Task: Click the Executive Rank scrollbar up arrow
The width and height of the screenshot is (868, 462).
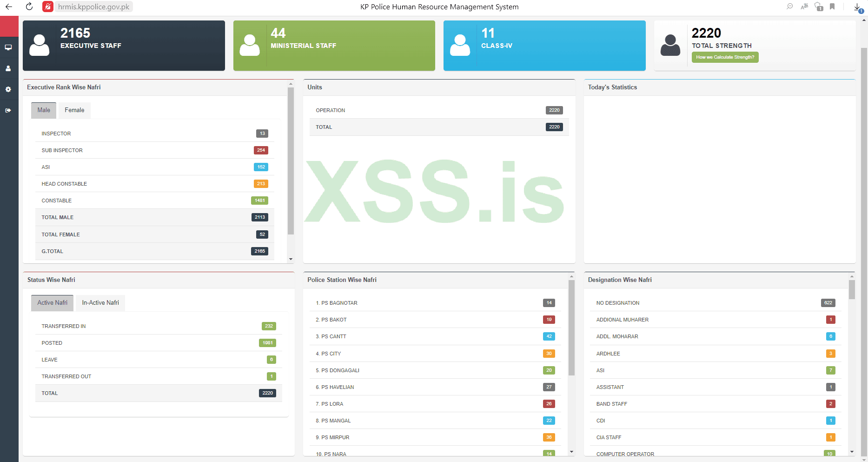Action: click(291, 84)
